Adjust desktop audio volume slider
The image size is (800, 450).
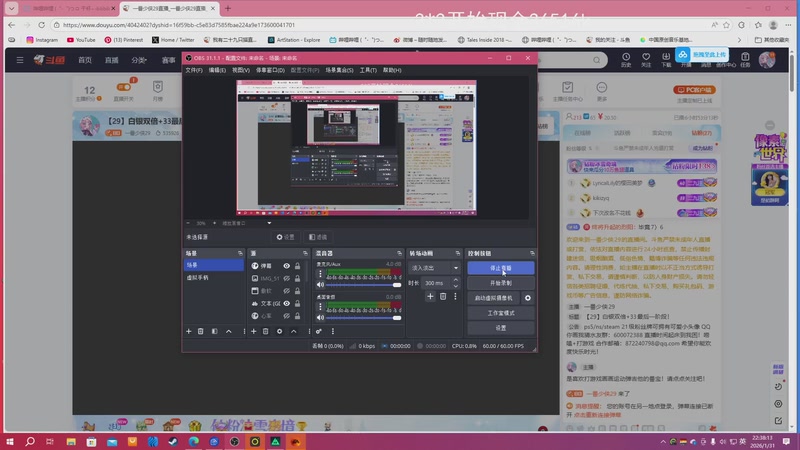click(x=363, y=317)
